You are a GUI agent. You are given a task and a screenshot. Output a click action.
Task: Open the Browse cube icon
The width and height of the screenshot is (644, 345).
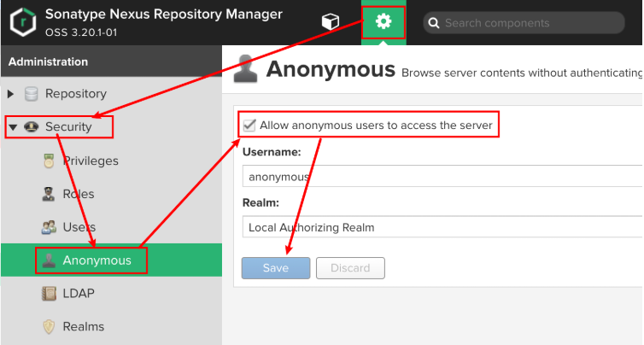click(x=331, y=21)
